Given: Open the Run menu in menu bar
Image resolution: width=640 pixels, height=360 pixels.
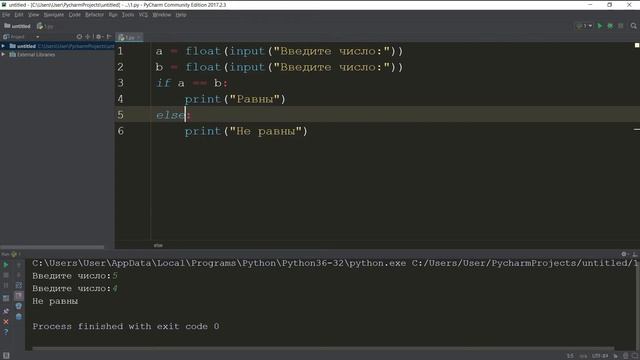Looking at the screenshot, I should (x=113, y=15).
